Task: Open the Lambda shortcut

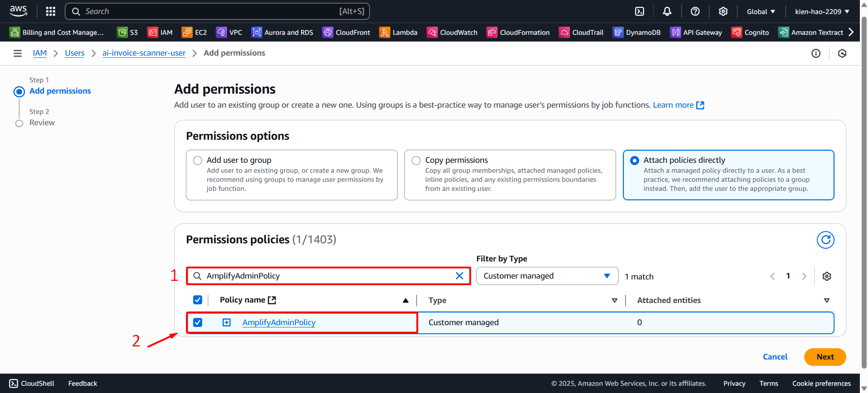Action: tap(398, 32)
